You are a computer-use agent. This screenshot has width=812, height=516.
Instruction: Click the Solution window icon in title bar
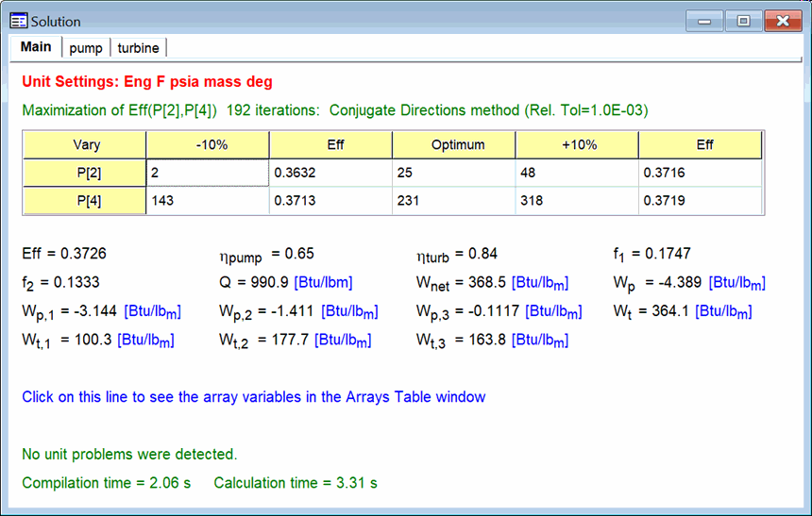[18, 21]
